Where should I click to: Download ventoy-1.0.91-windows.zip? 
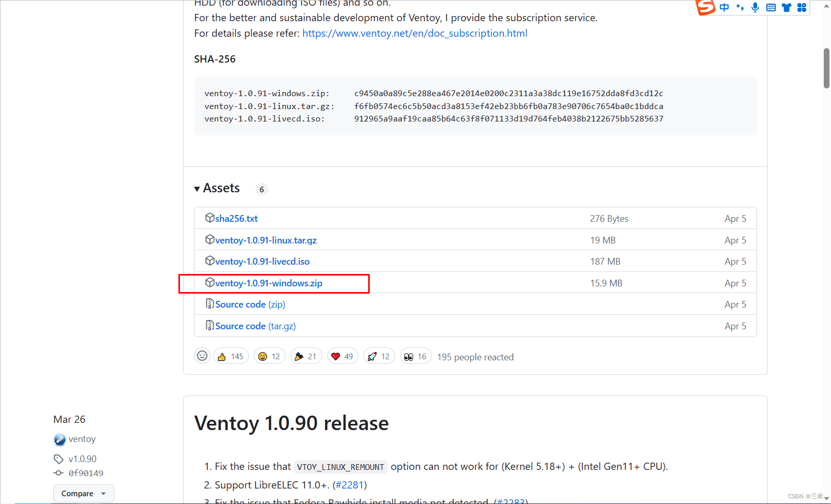pos(269,283)
